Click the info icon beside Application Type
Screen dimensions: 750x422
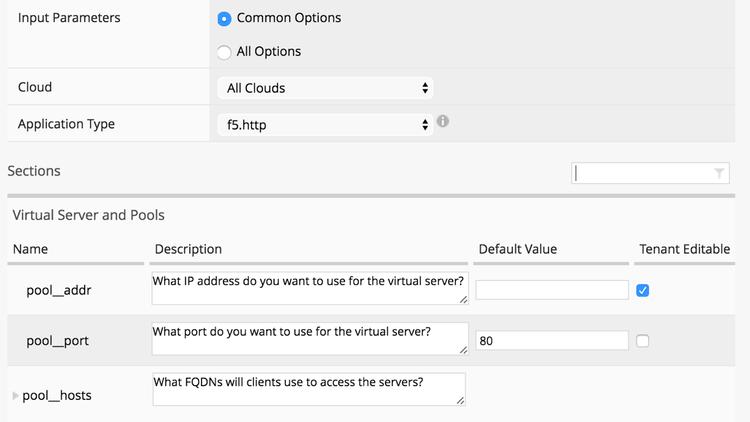(x=443, y=122)
